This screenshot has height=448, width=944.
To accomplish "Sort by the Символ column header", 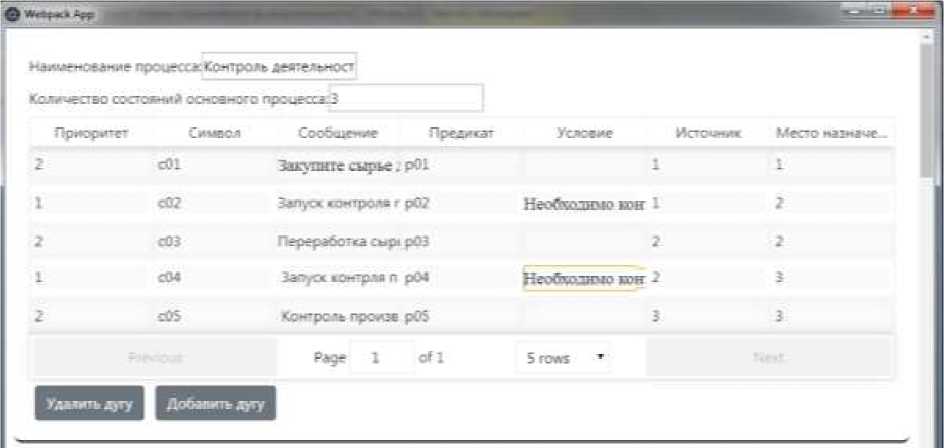I will [214, 133].
